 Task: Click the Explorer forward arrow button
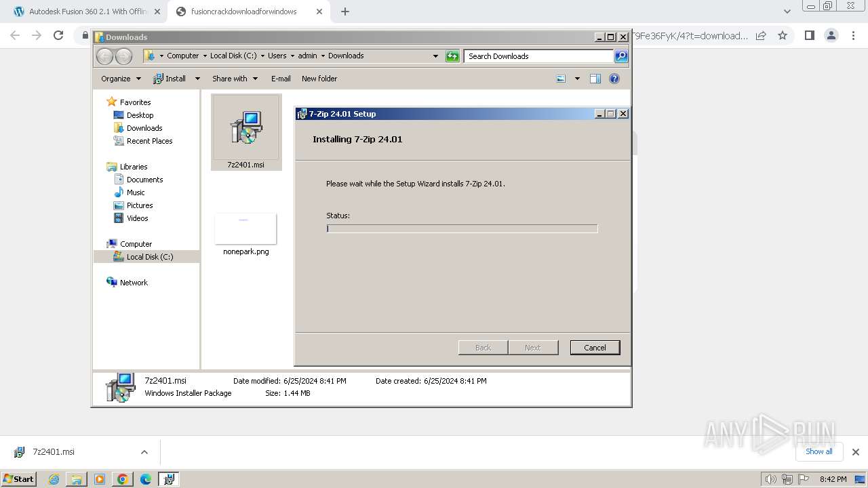(x=123, y=56)
